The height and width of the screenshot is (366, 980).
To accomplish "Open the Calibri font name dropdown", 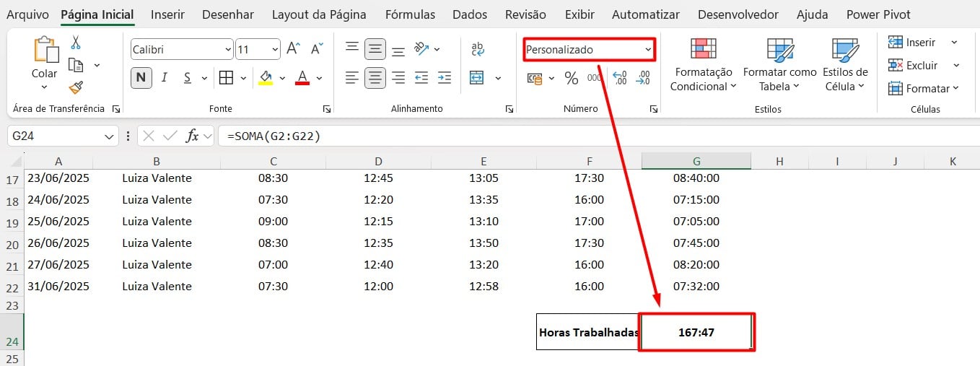I will (x=227, y=49).
